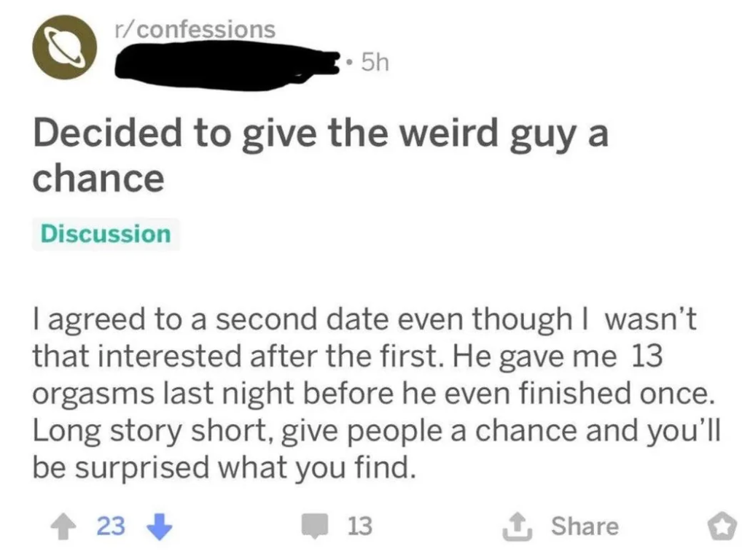Open subreddit options from the community name
Screen dimensions: 742x560
point(192,29)
